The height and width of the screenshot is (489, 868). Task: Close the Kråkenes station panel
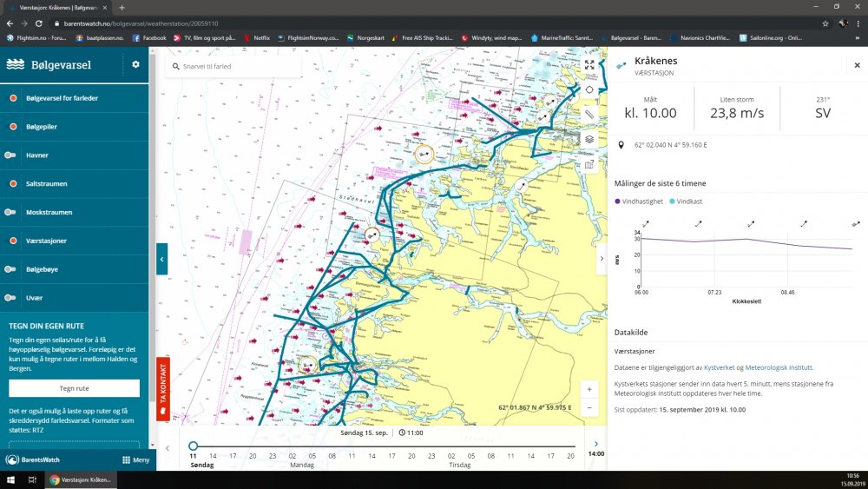click(x=857, y=65)
